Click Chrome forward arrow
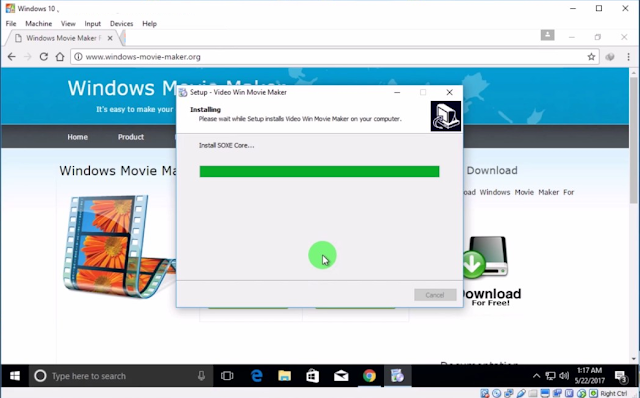The image size is (640, 398). (28, 57)
